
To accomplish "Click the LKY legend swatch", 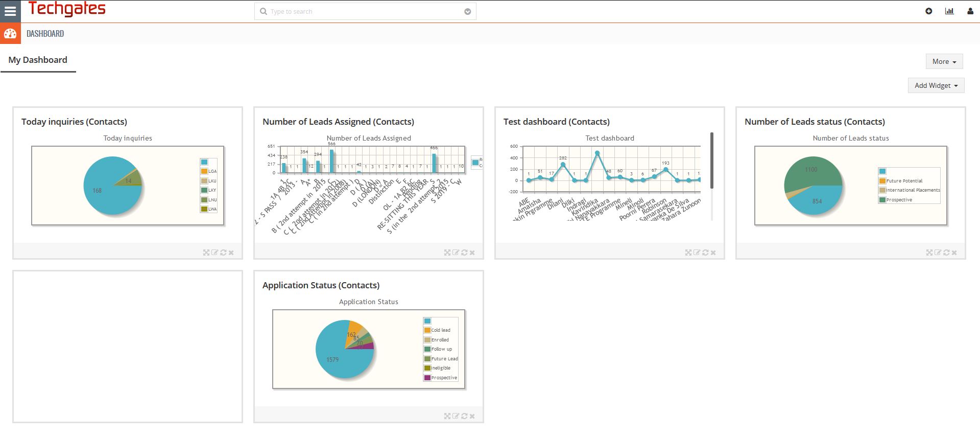I will click(204, 190).
